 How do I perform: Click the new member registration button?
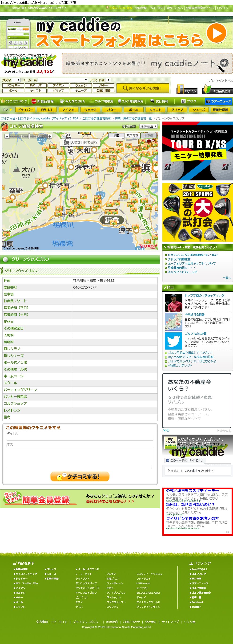tap(217, 90)
